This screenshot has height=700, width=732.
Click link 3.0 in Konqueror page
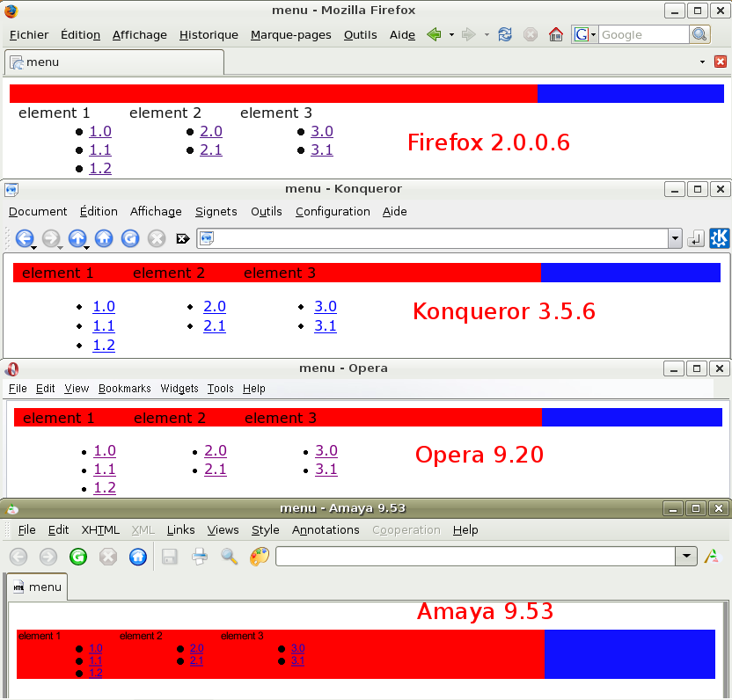click(x=326, y=307)
